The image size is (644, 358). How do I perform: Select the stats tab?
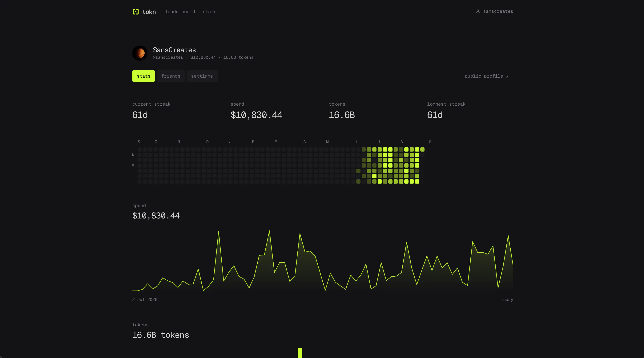(x=143, y=76)
